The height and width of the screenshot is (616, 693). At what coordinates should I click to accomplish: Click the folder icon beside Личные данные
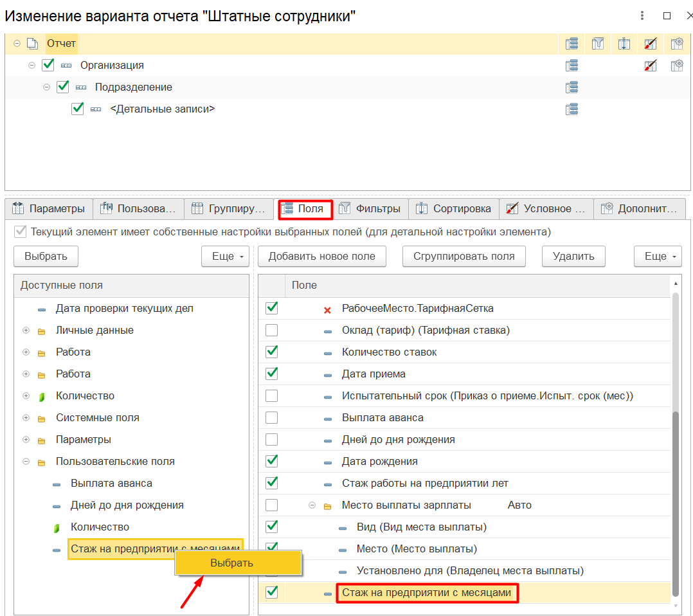point(42,331)
